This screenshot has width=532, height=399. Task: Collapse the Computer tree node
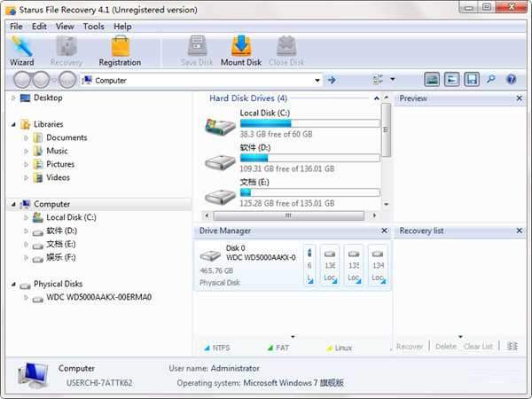pyautogui.click(x=13, y=204)
